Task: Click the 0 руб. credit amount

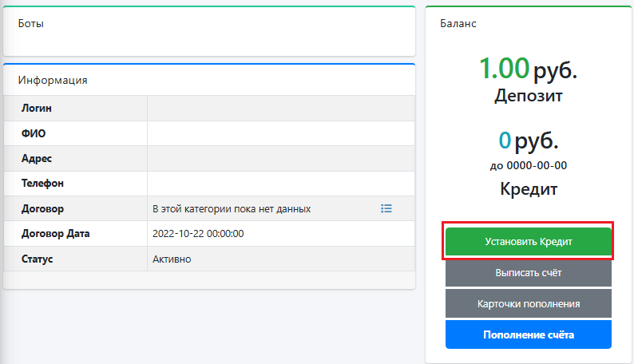Action: (528, 140)
